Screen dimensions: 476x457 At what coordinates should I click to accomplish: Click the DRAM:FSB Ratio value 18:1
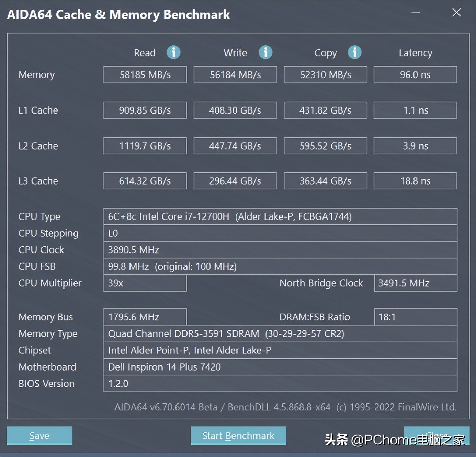[x=416, y=317]
